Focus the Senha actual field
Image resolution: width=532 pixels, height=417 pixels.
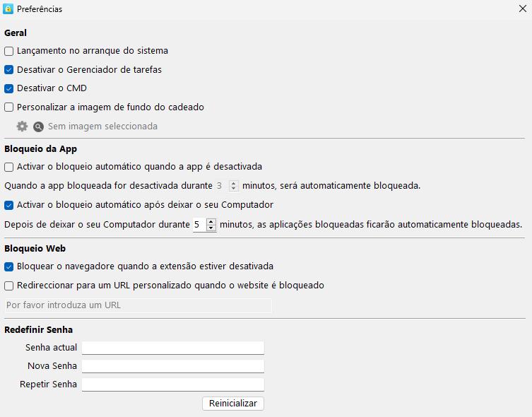coord(172,348)
